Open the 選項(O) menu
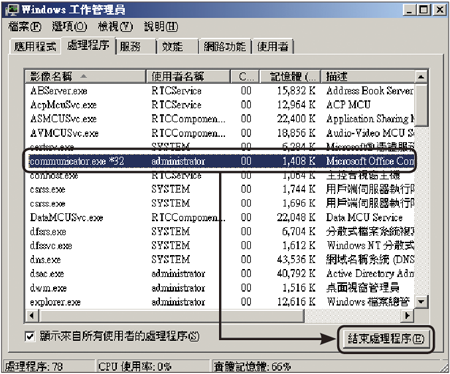 69,27
